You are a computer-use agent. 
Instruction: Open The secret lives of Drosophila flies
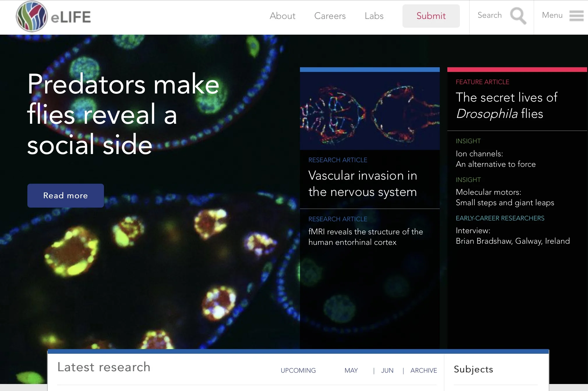click(x=506, y=105)
